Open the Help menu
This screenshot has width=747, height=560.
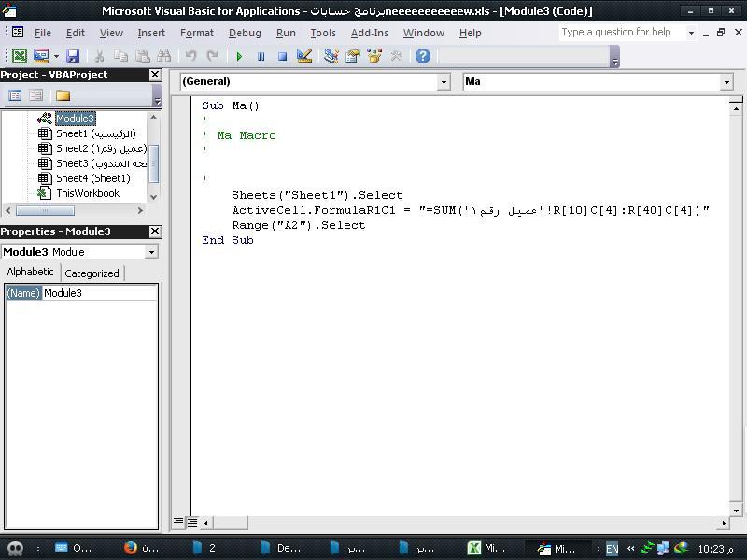pos(471,33)
